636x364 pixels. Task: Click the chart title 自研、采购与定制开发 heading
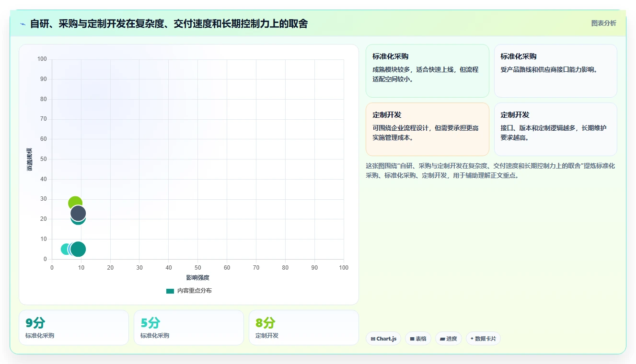click(169, 23)
